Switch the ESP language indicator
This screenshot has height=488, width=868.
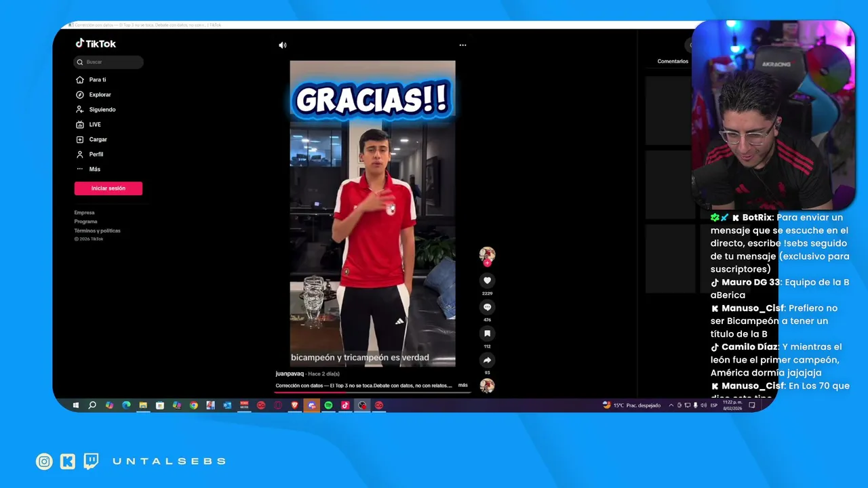click(714, 405)
